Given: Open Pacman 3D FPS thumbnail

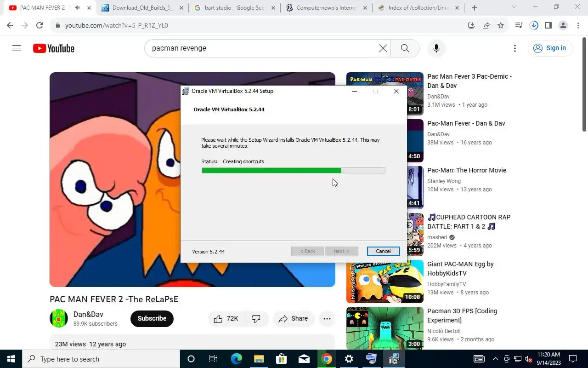Looking at the screenshot, I should (x=385, y=328).
